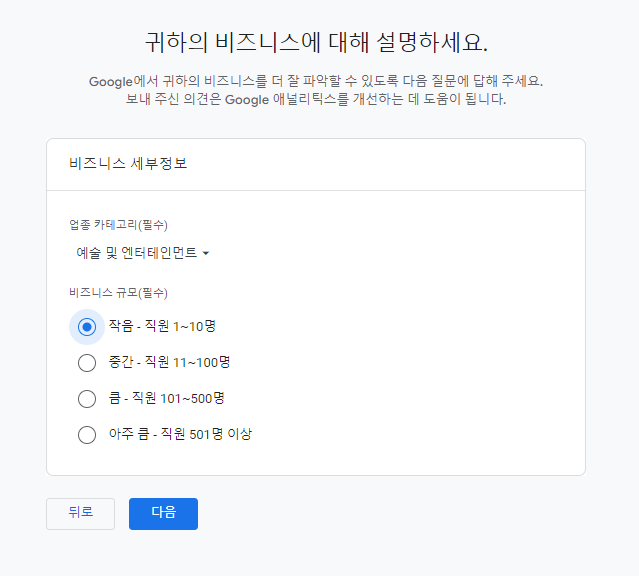The width and height of the screenshot is (639, 576).
Task: Click the description line starting with Google에서
Action: point(316,81)
